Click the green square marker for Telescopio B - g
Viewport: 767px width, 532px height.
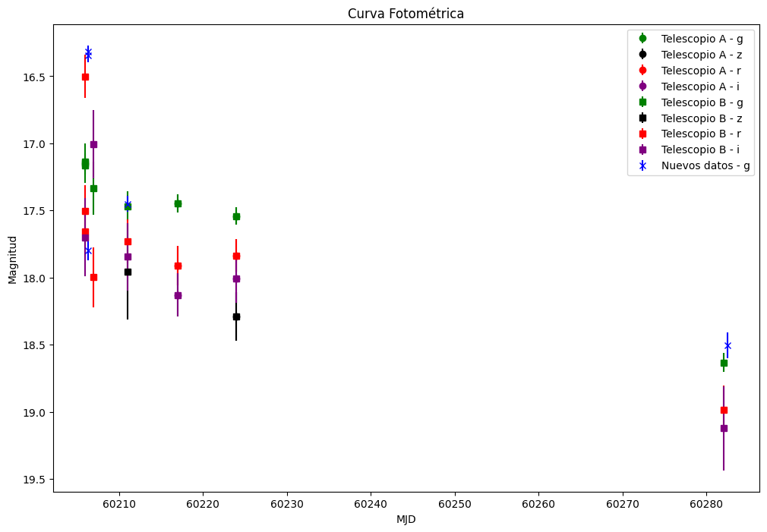coord(642,102)
